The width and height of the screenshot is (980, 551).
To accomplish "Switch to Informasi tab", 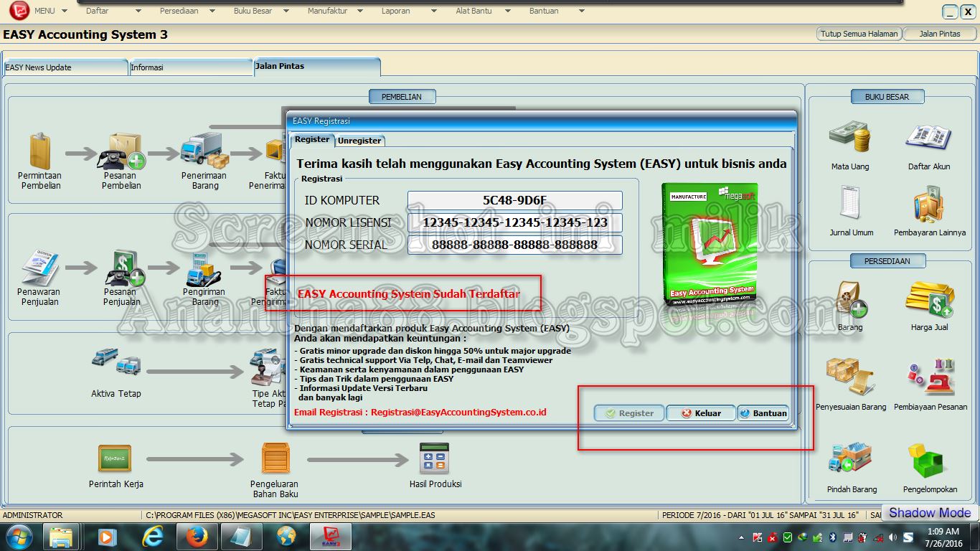I will tap(190, 67).
